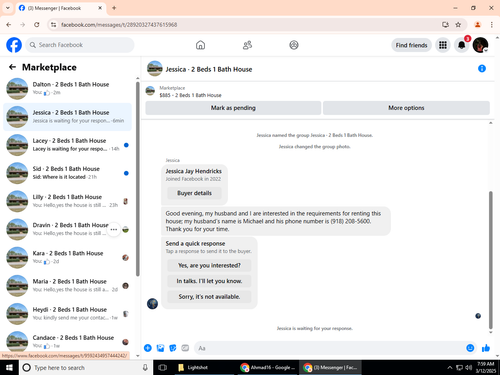Open the taskbar clock and date
This screenshot has height=375, width=500.
(486, 368)
